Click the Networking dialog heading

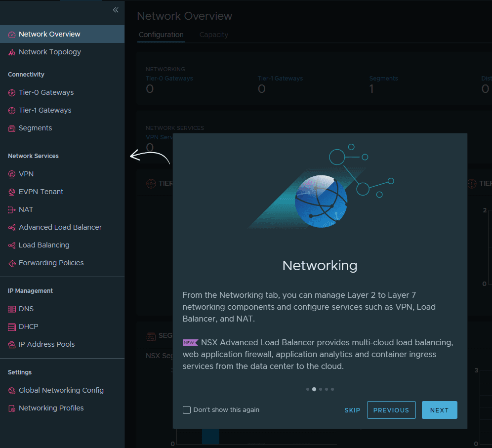click(320, 266)
